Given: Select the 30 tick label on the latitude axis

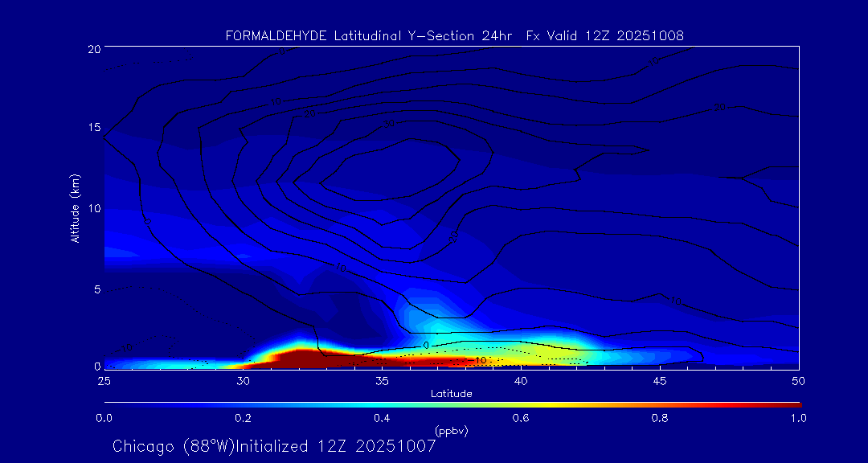Looking at the screenshot, I should 243,380.
